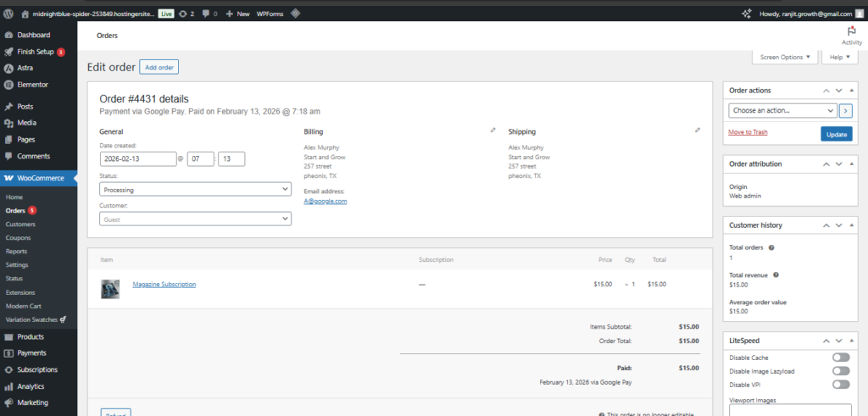Click the Date created input field
868x416 pixels.
tap(137, 158)
